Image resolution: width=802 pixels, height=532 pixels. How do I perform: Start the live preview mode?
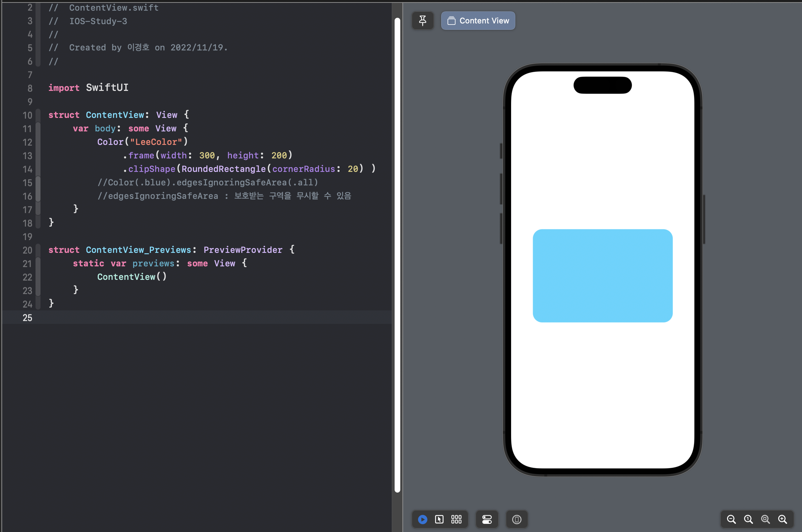pos(422,520)
